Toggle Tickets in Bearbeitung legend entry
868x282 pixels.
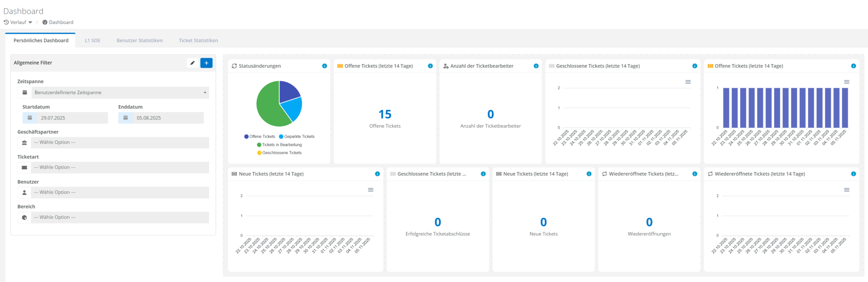tap(279, 145)
